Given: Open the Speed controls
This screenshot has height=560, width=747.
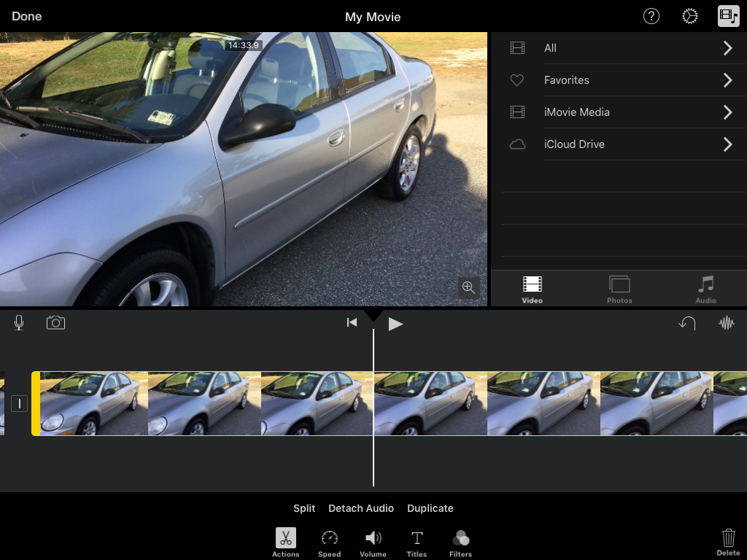Looking at the screenshot, I should [329, 542].
